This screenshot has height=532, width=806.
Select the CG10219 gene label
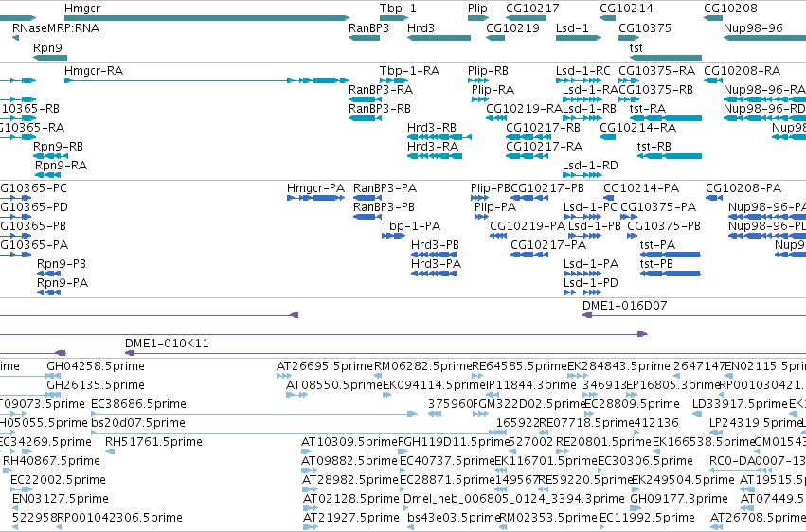click(512, 27)
